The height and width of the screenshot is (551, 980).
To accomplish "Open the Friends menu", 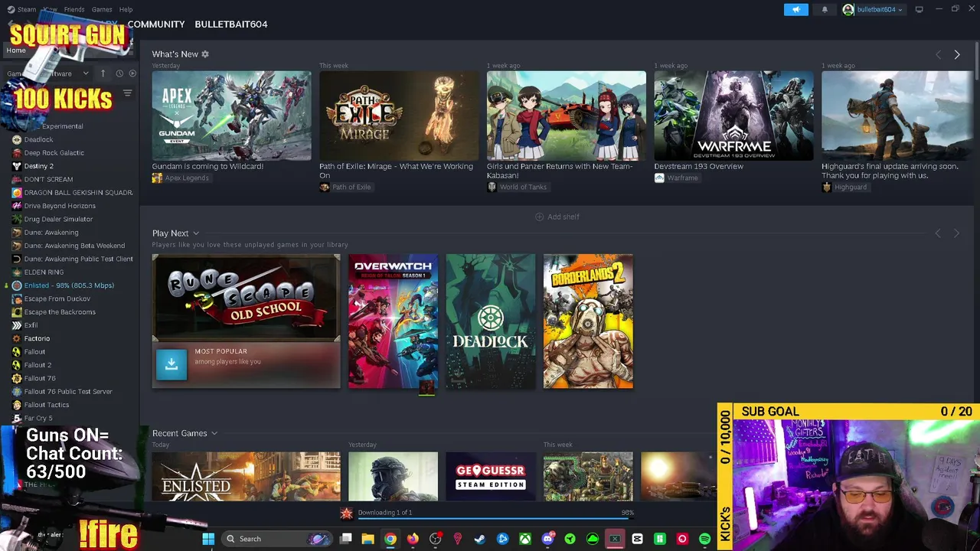I will pyautogui.click(x=74, y=9).
